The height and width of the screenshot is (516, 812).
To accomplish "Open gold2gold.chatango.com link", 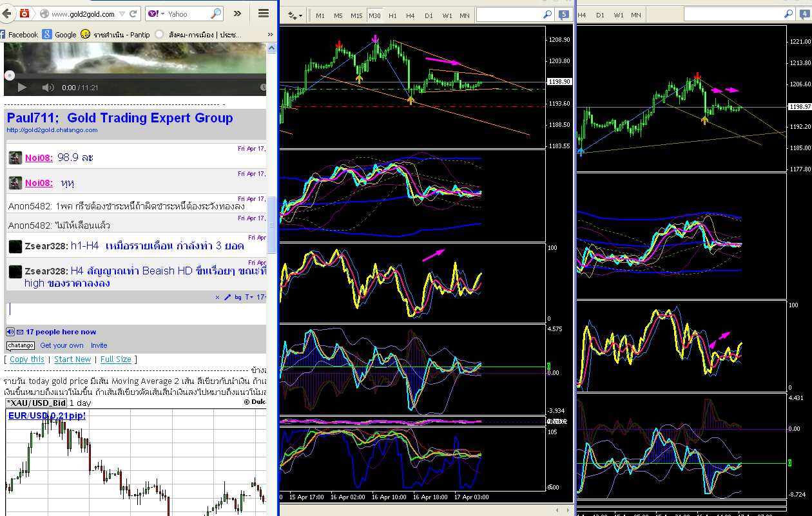I will point(52,130).
